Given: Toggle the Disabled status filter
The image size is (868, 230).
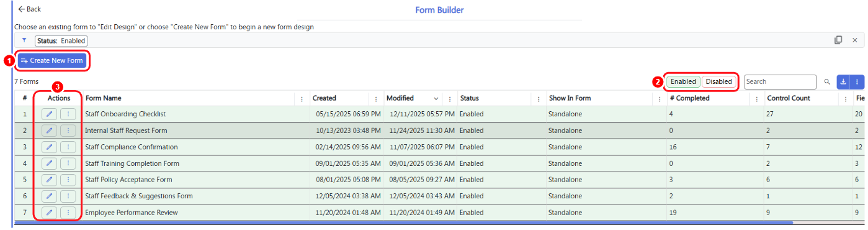Looking at the screenshot, I should 719,81.
